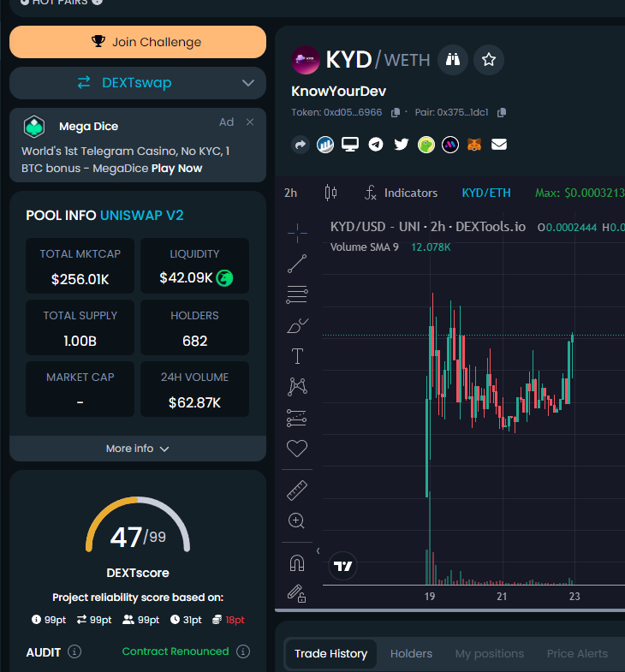Open the Price Alerts tab

click(577, 653)
